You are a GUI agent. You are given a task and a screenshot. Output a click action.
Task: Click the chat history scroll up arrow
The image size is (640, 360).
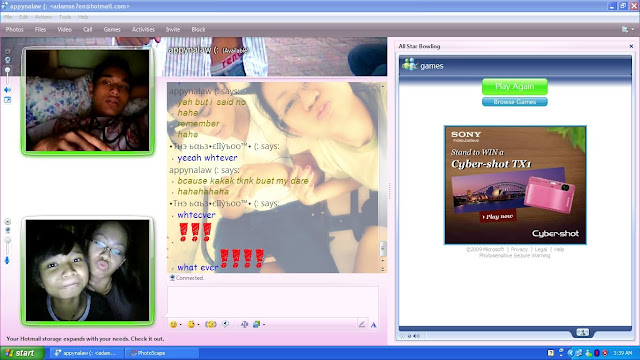[382, 87]
